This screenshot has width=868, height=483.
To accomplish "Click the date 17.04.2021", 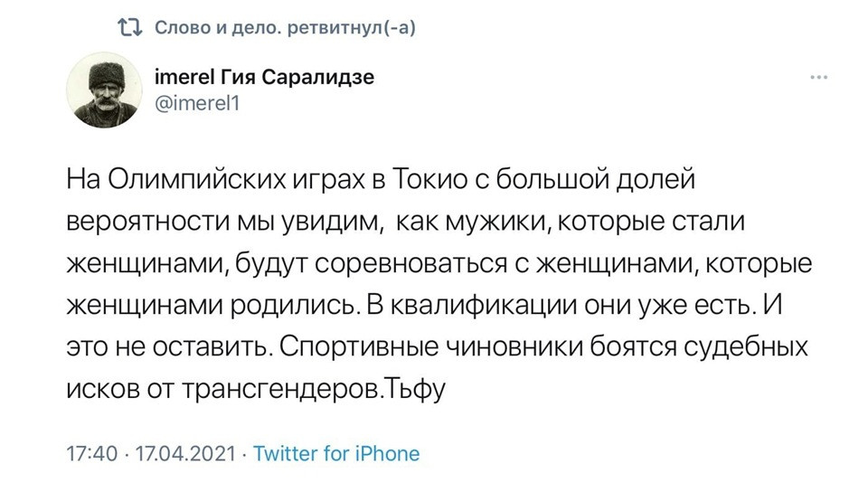I will pyautogui.click(x=184, y=453).
